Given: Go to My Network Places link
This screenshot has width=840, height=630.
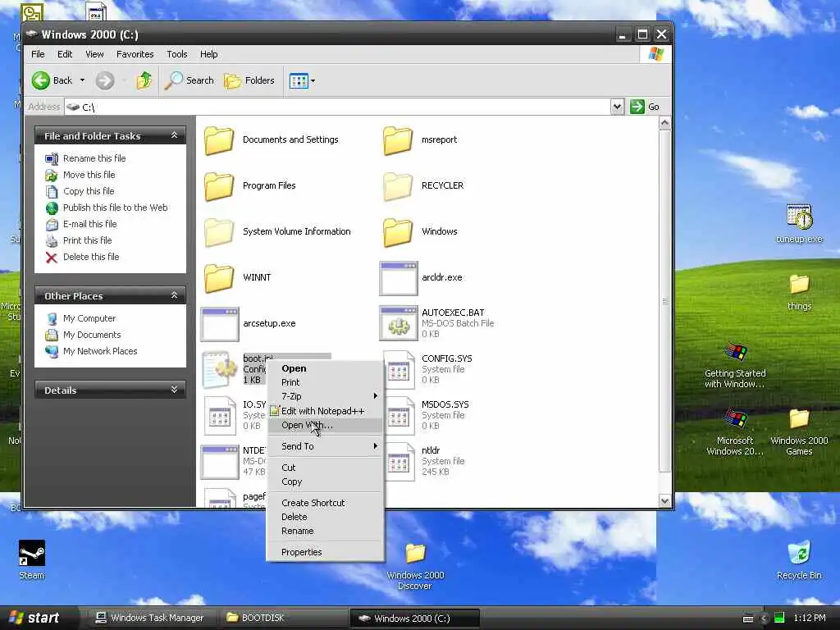Looking at the screenshot, I should point(99,351).
